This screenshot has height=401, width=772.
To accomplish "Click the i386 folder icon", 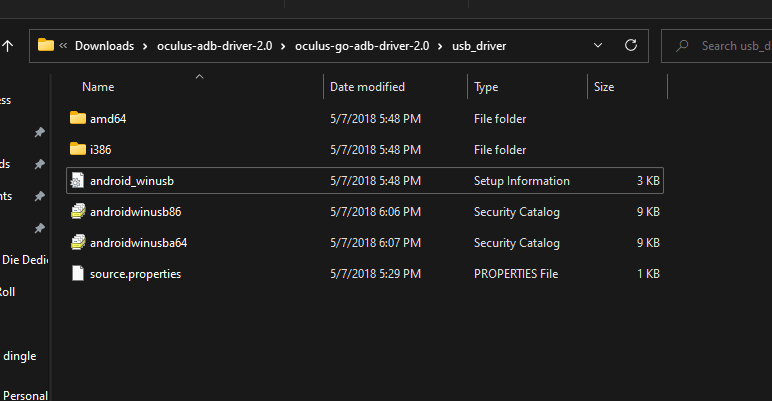I will (x=78, y=150).
